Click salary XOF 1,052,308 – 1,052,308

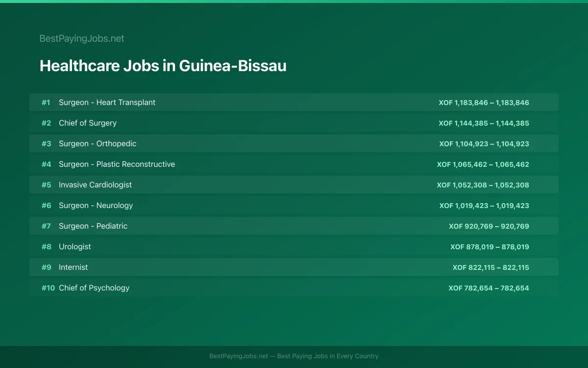point(483,185)
